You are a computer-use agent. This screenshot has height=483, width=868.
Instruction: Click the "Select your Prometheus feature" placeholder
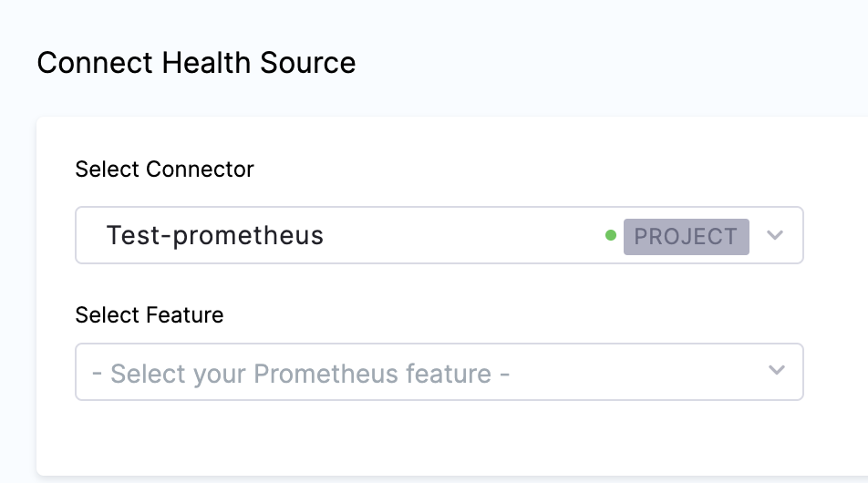point(300,373)
